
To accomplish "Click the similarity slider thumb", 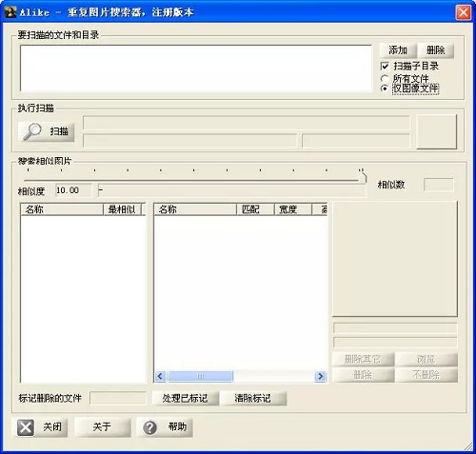I will [363, 177].
